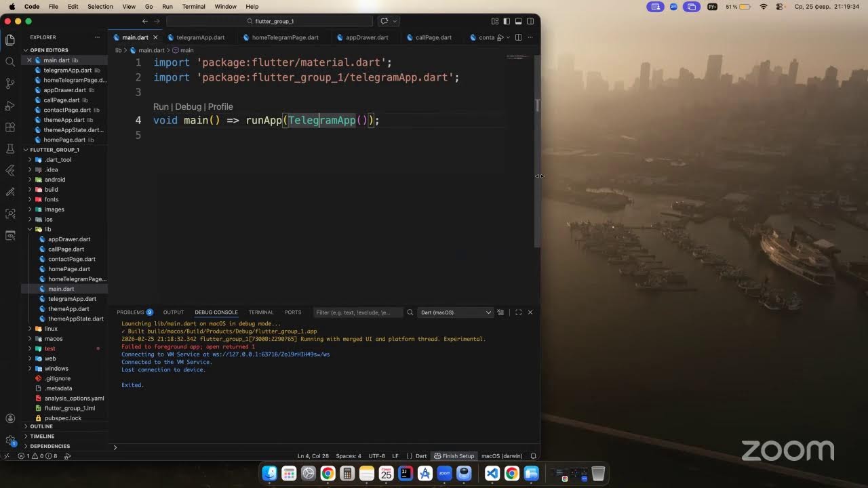Open the Terminal menu in menu bar
The width and height of the screenshot is (868, 488).
tap(194, 6)
